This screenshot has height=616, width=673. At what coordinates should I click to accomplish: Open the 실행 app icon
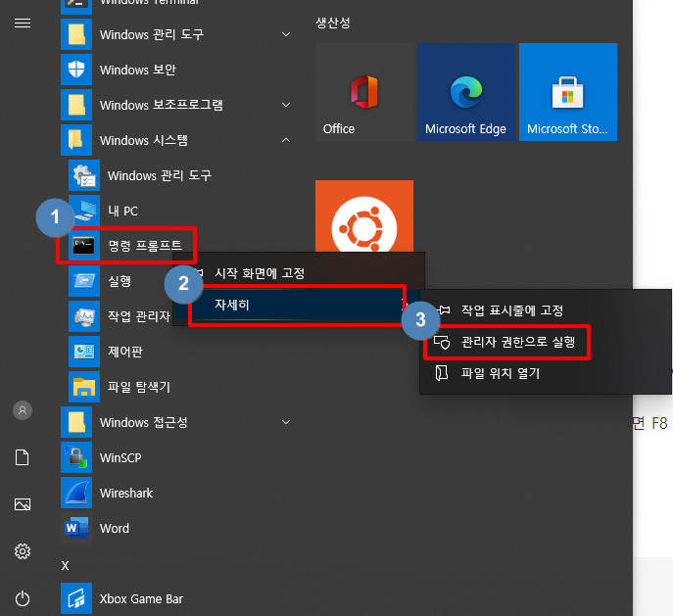coord(84,281)
